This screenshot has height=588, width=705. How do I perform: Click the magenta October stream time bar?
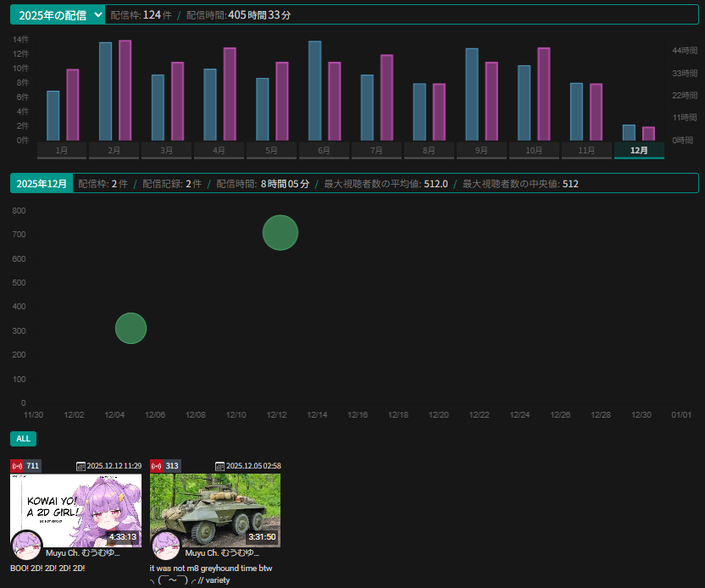[x=544, y=94]
